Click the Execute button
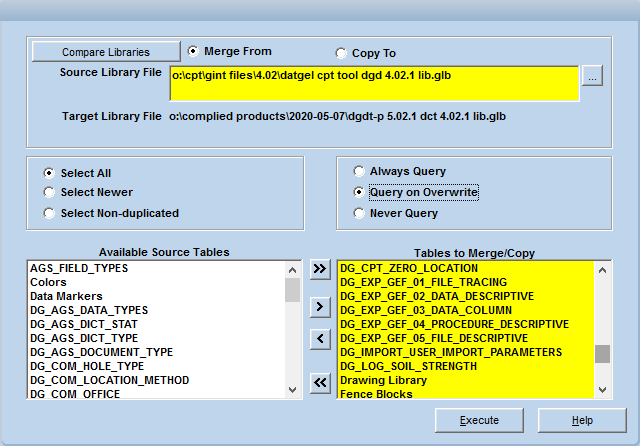Screen dimensions: 640x446 point(479,420)
